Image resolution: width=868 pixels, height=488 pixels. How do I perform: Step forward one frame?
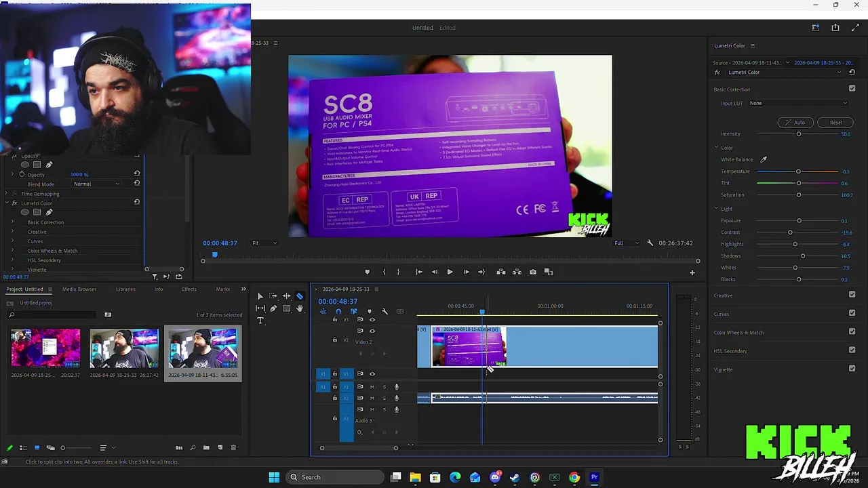coord(466,272)
